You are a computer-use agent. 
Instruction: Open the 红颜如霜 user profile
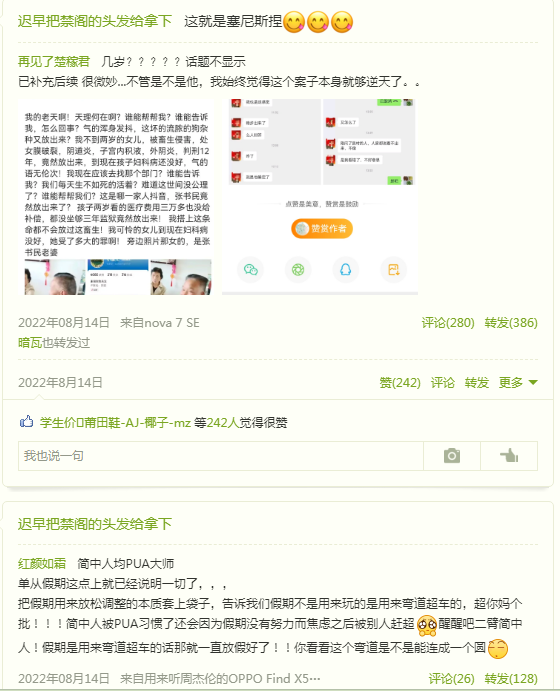(42, 563)
